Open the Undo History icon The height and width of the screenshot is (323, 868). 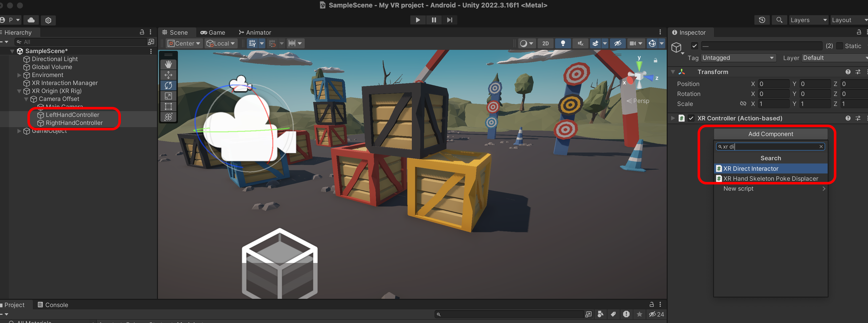coord(762,20)
